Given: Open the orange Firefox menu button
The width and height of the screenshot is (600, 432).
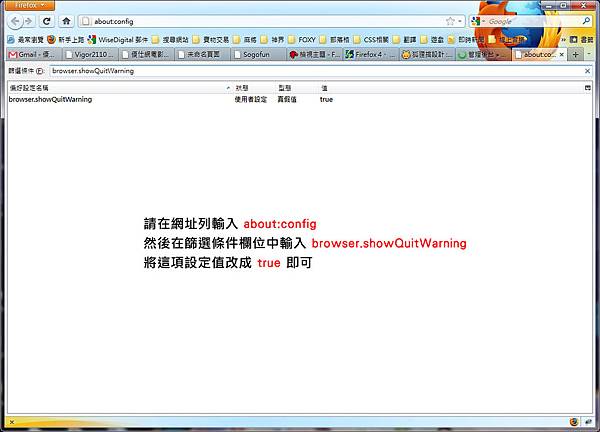Looking at the screenshot, I should pos(30,5).
